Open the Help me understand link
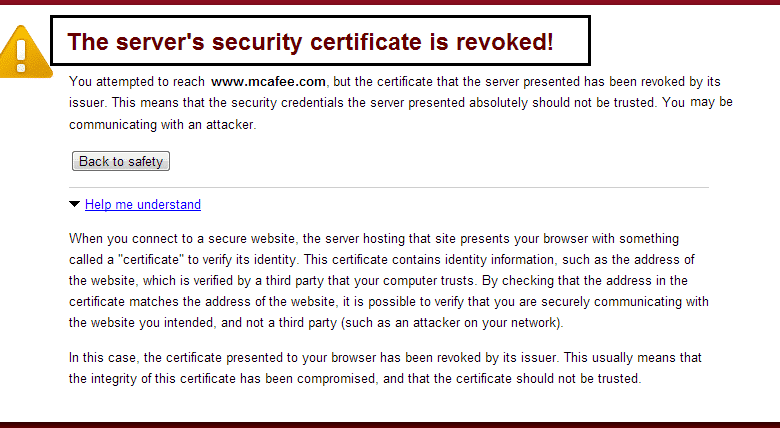 pos(143,205)
